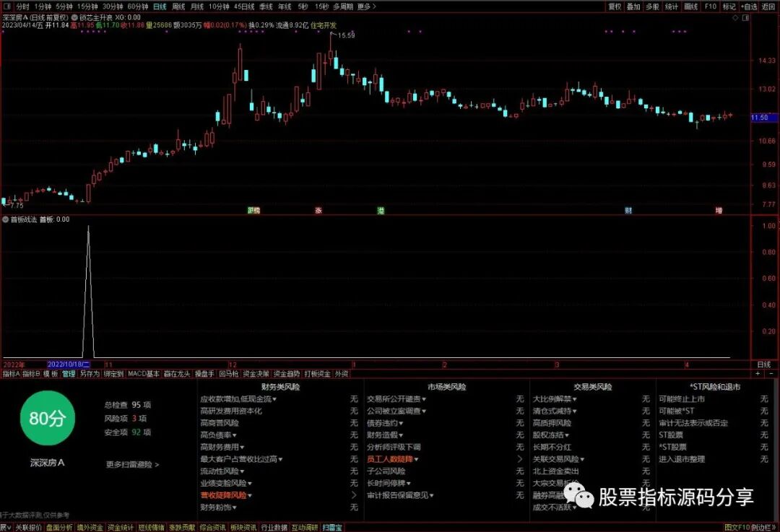Click 绑定到 in indicator toolbar
This screenshot has height=532, width=780.
tap(113, 373)
